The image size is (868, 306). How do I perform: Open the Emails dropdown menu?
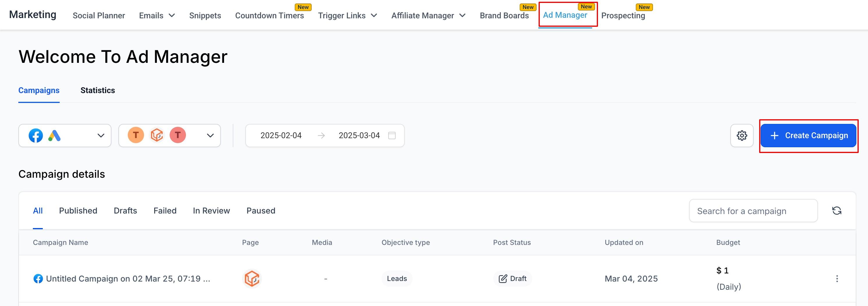pyautogui.click(x=157, y=15)
